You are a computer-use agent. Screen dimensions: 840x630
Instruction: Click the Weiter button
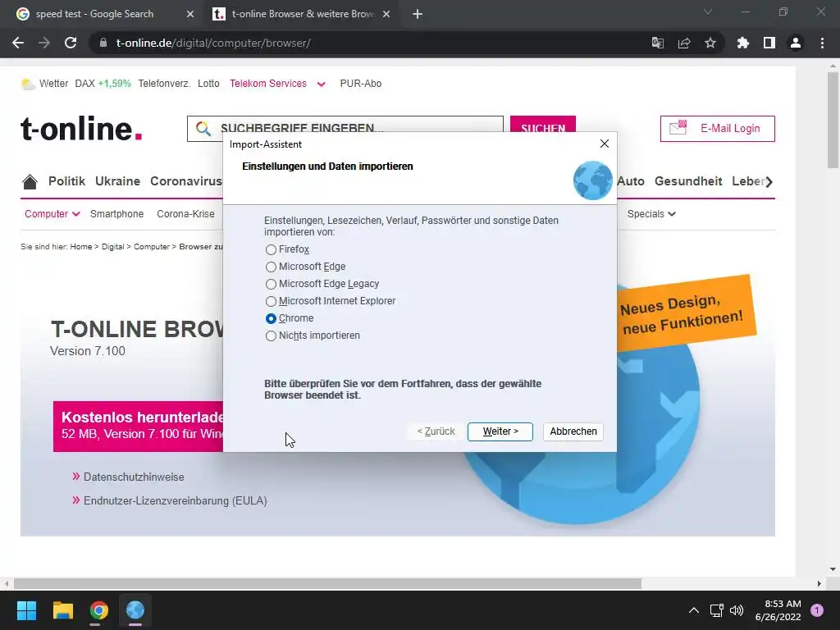coord(500,431)
